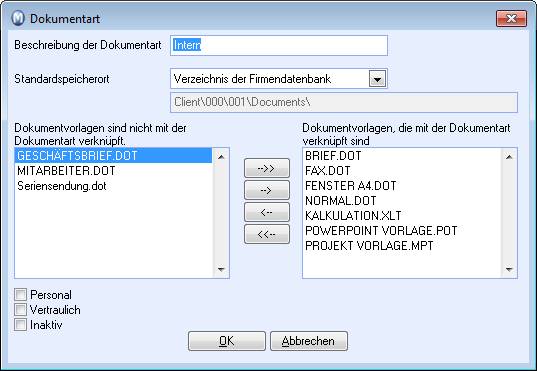Image resolution: width=537 pixels, height=371 pixels.
Task: Enable the Personal checkbox
Action: [21, 294]
